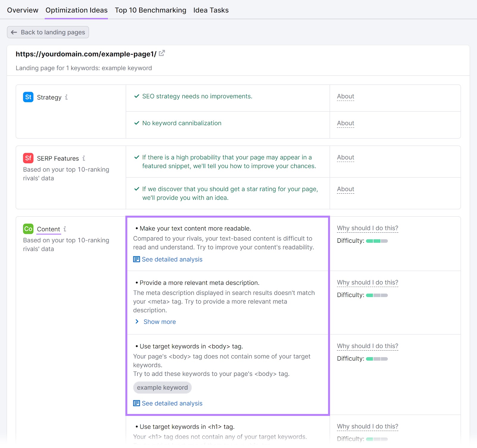
Task: Click Back to landing pages button
Action: pyautogui.click(x=48, y=32)
